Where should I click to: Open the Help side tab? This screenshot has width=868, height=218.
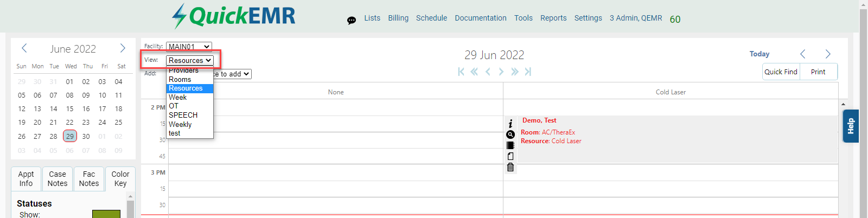click(851, 126)
